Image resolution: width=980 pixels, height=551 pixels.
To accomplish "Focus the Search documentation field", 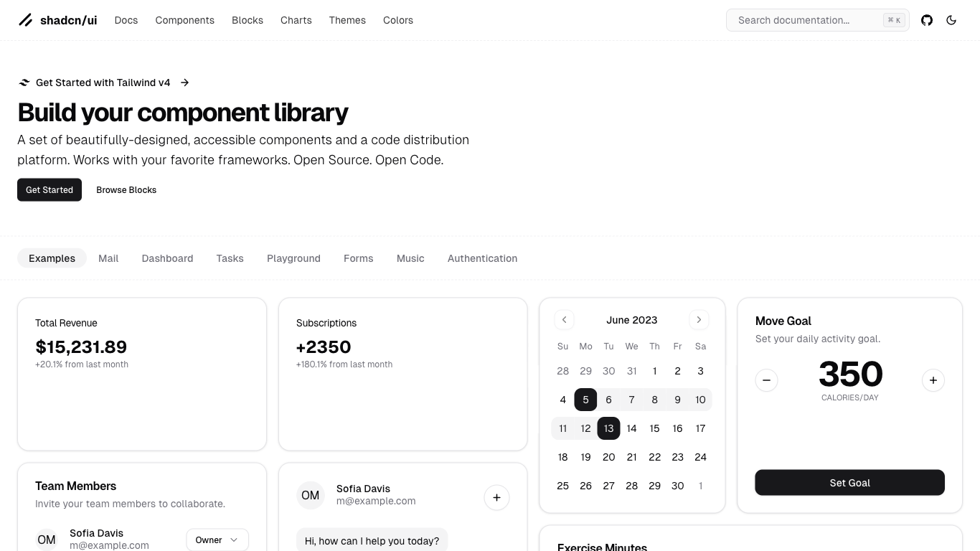I will pos(817,20).
